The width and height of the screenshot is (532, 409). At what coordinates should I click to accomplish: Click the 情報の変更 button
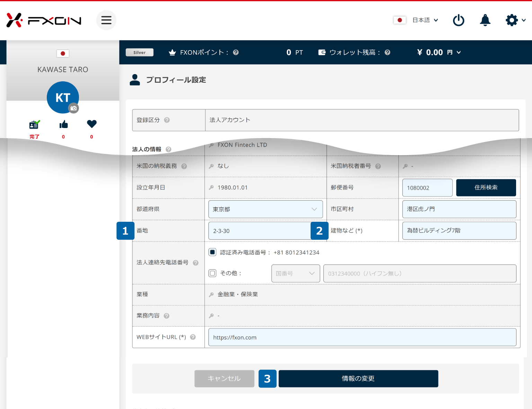tap(358, 379)
